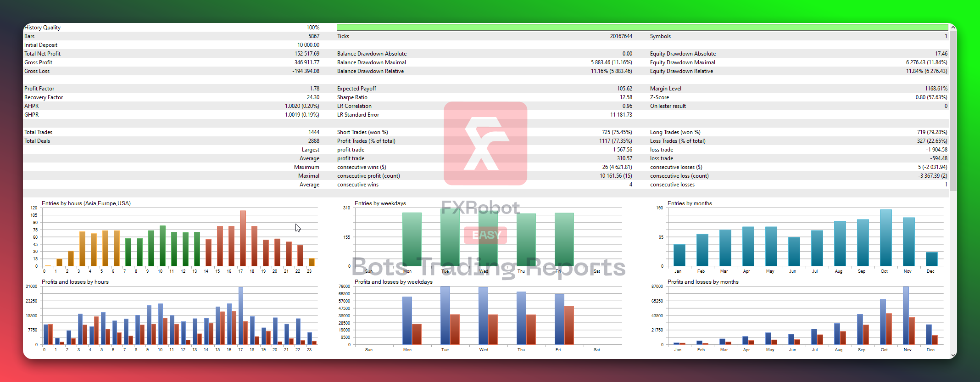Click the LR Standard Error value 11 181.73
Screen dimensions: 980x382
(x=621, y=115)
